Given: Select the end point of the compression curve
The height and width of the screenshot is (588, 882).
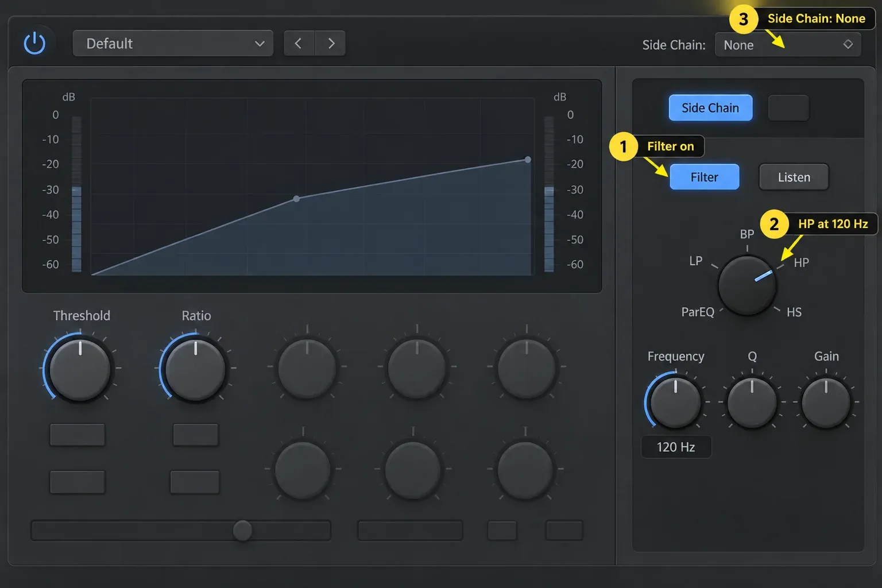Looking at the screenshot, I should pos(528,160).
